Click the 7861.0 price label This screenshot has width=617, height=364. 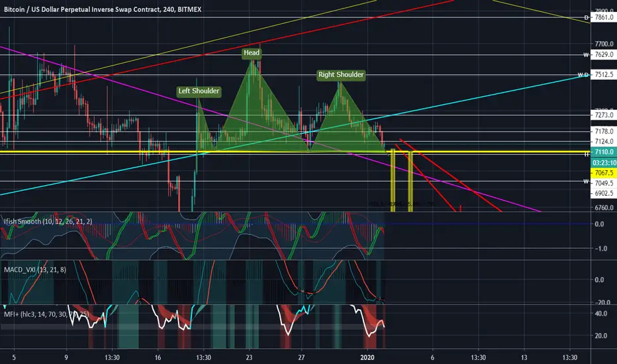[604, 17]
